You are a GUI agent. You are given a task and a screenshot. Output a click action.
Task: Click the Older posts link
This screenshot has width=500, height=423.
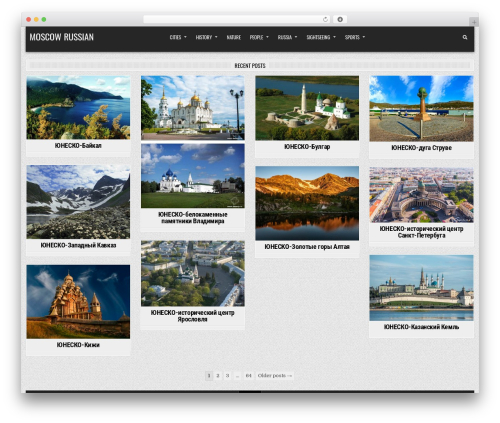coord(275,376)
